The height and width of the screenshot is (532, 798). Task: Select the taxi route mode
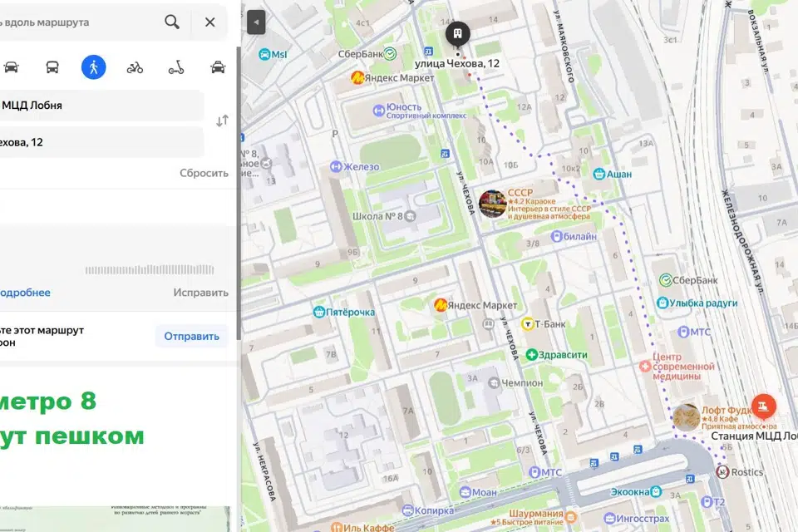tap(218, 67)
